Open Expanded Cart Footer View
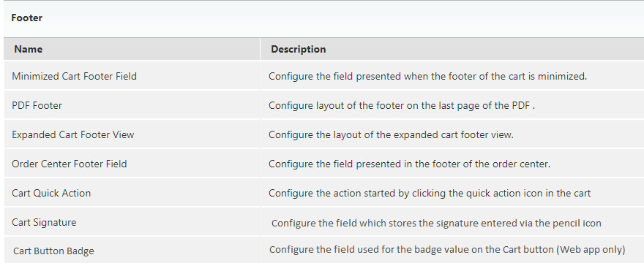The width and height of the screenshot is (644, 263). point(73,134)
